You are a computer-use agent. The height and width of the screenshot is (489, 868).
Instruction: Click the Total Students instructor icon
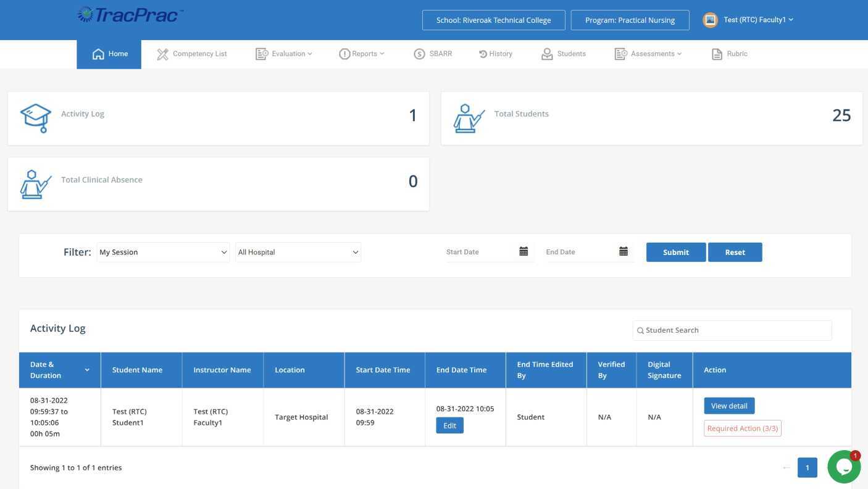[x=469, y=118]
